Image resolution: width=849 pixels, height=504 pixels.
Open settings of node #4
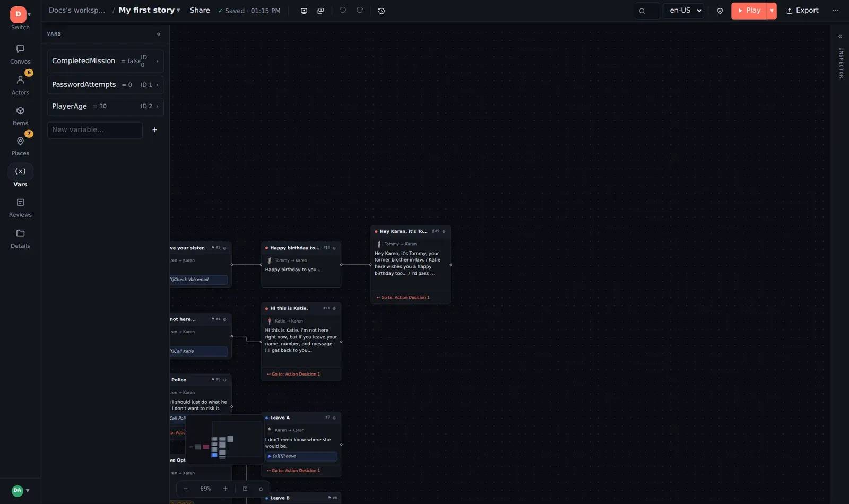click(225, 319)
